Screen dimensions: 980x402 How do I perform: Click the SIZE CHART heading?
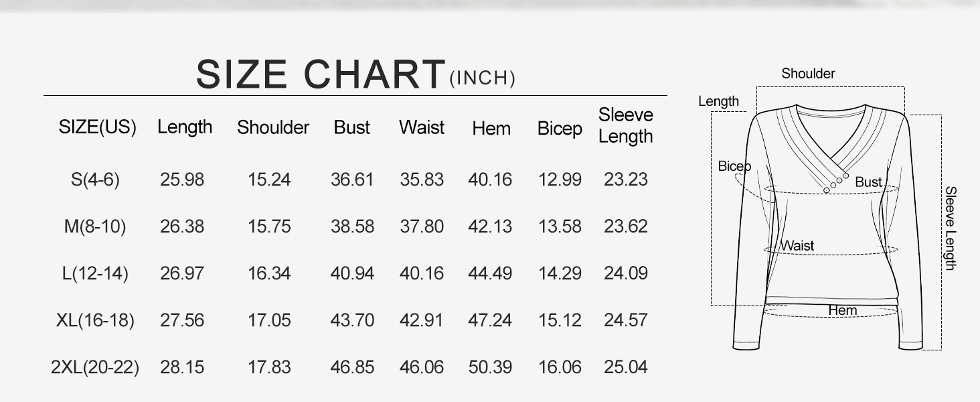321,74
